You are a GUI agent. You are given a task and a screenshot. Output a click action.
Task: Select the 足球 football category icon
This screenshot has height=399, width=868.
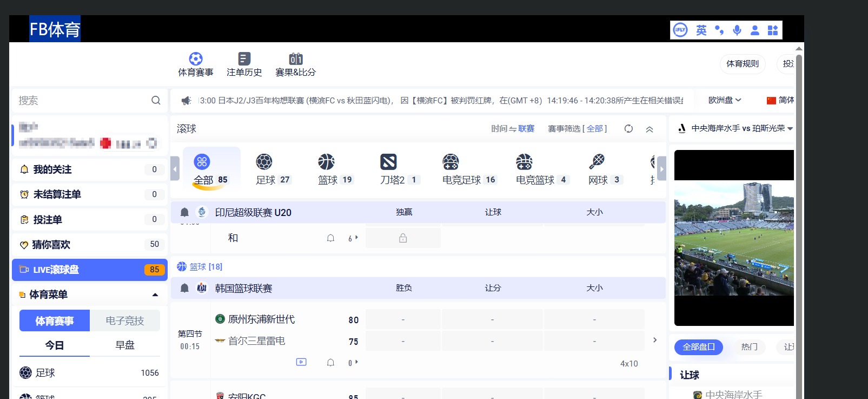[264, 162]
